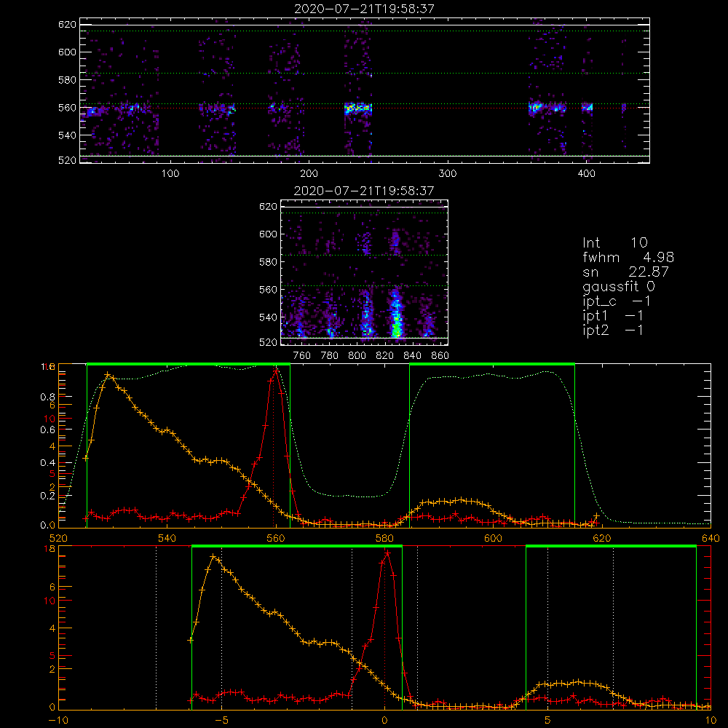Click x-axis label 300 on top spectrogram

coord(448,174)
